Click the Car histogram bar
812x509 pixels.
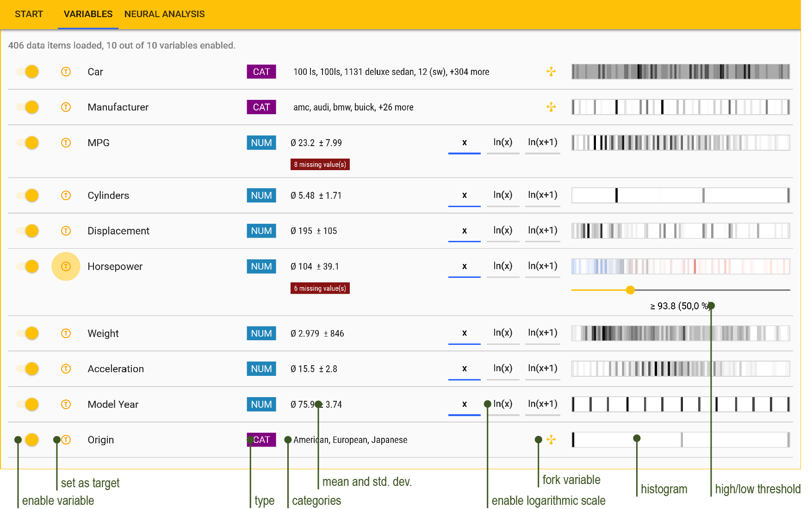click(681, 72)
